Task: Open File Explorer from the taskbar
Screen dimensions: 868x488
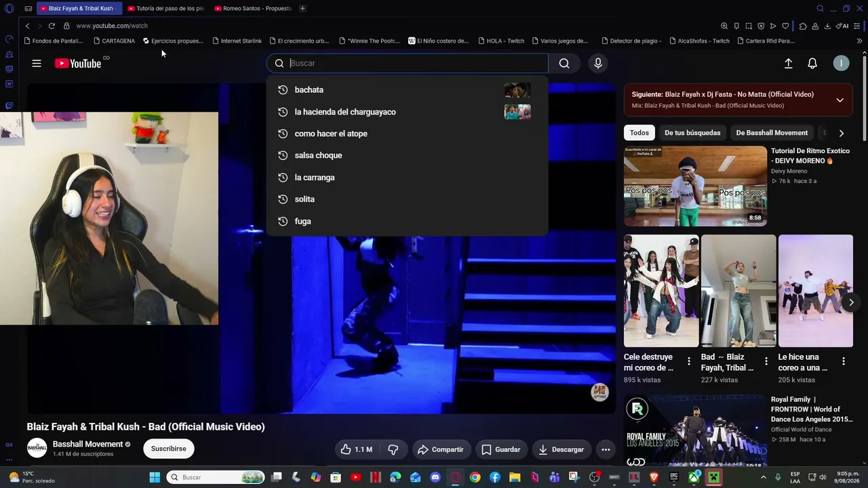Action: coord(515,477)
